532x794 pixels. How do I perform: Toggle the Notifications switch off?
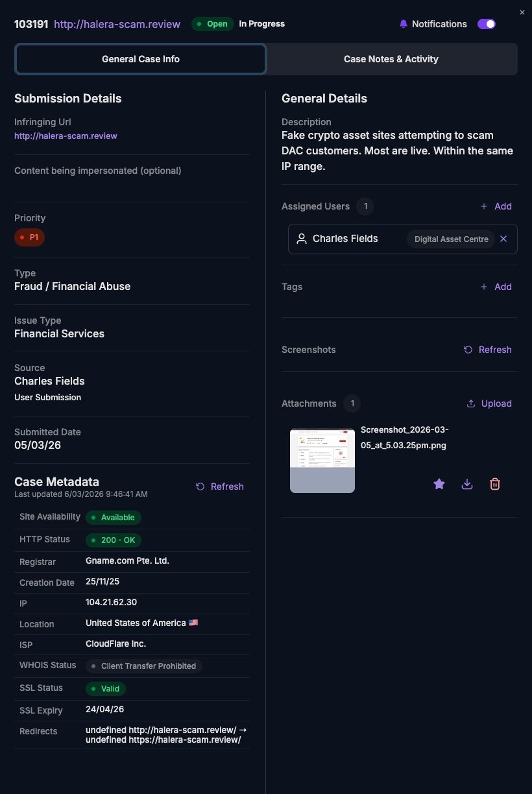click(x=487, y=24)
